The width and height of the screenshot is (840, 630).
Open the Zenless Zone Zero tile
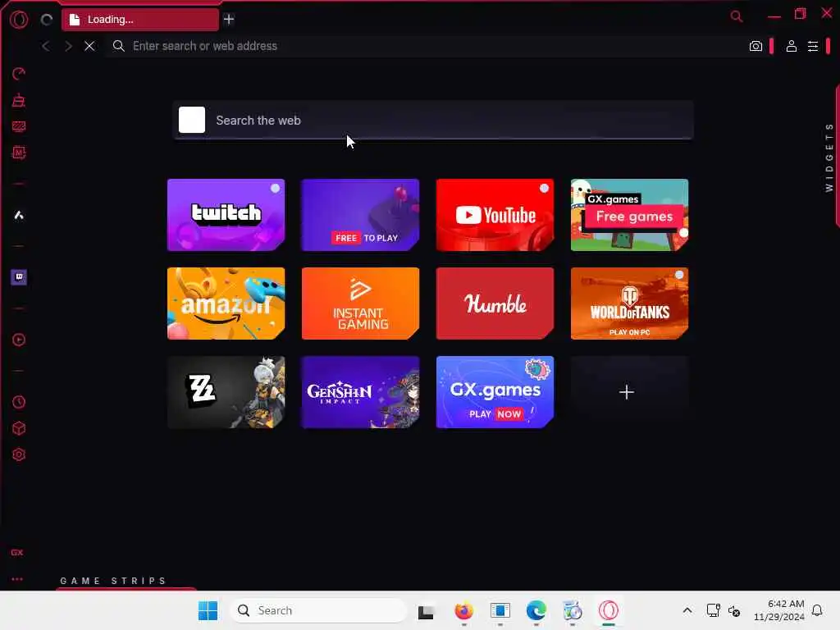(226, 392)
